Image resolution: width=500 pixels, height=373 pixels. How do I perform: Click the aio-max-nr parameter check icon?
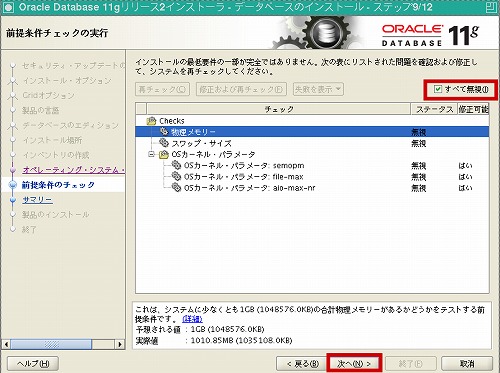[x=176, y=188]
